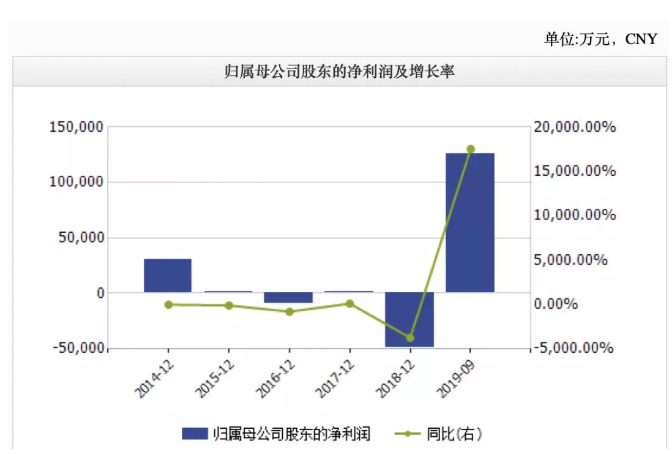Click the green data point for 2019-09
The image size is (672, 454).
(x=471, y=149)
